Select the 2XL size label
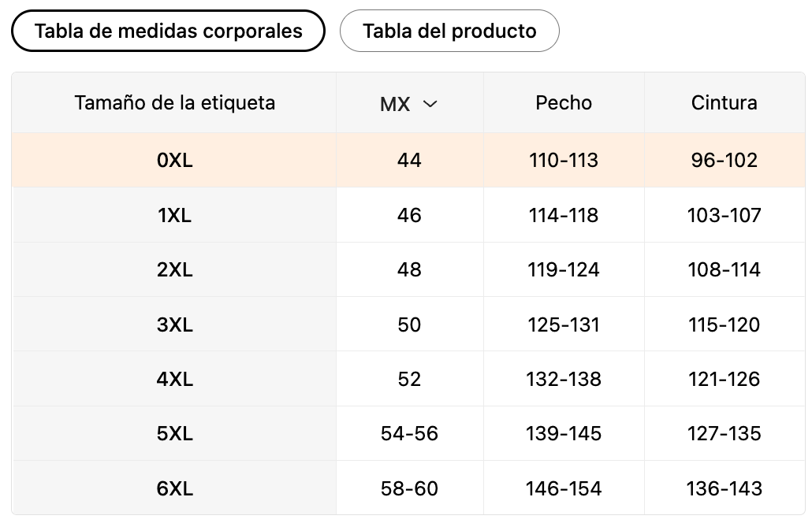Screen dimensions: 812x523 175,270
